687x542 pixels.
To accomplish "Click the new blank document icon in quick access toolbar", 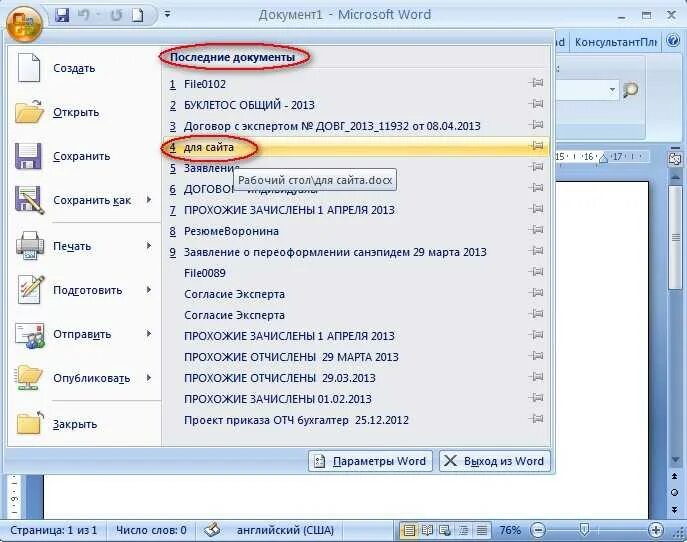I will coord(138,15).
